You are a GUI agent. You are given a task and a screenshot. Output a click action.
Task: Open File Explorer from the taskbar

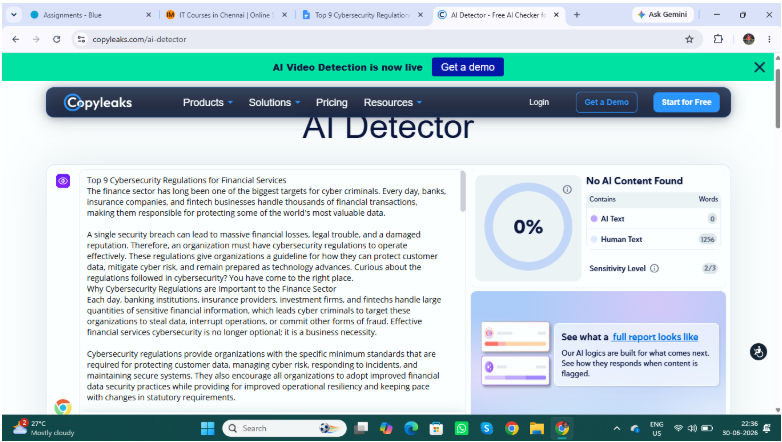coord(537,428)
